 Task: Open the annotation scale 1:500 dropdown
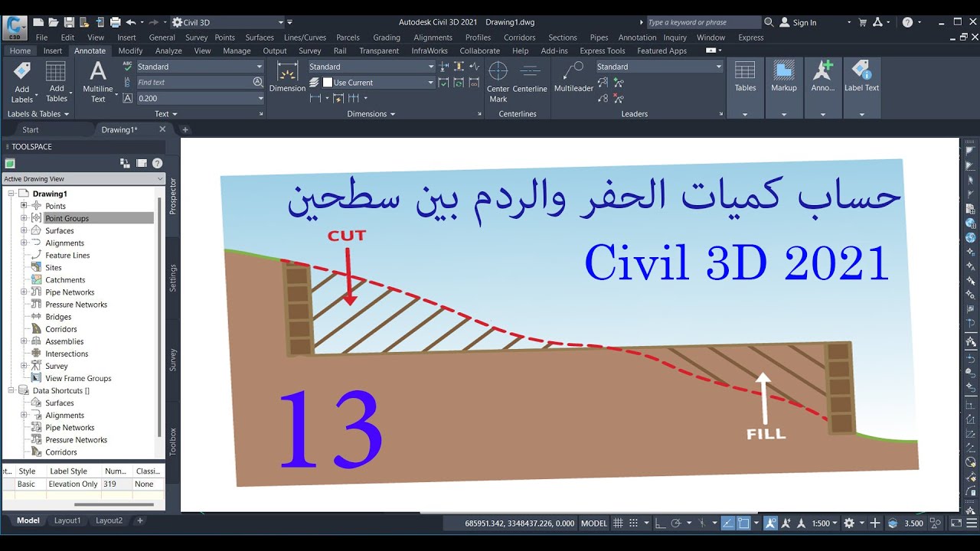[x=824, y=523]
